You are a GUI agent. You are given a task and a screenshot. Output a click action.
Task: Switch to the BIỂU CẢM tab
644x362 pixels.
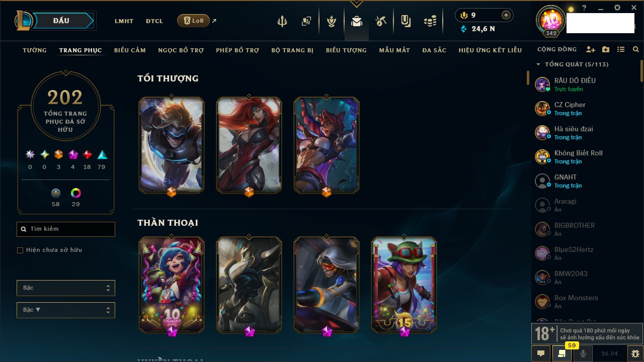pyautogui.click(x=130, y=50)
